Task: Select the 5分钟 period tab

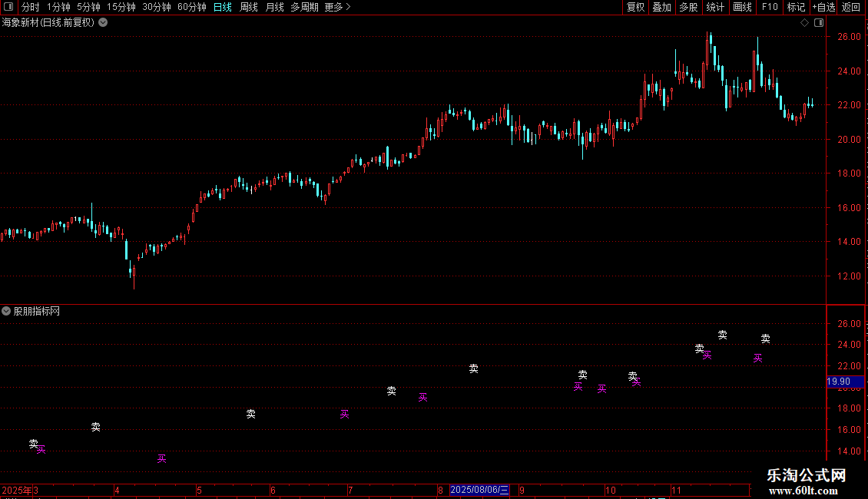Action: (88, 7)
